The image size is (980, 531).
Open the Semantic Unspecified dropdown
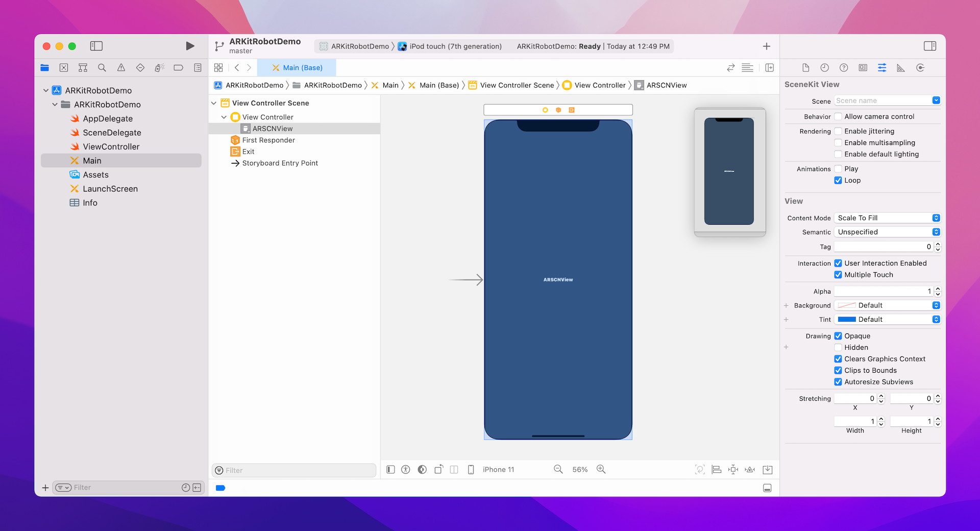[x=887, y=232]
